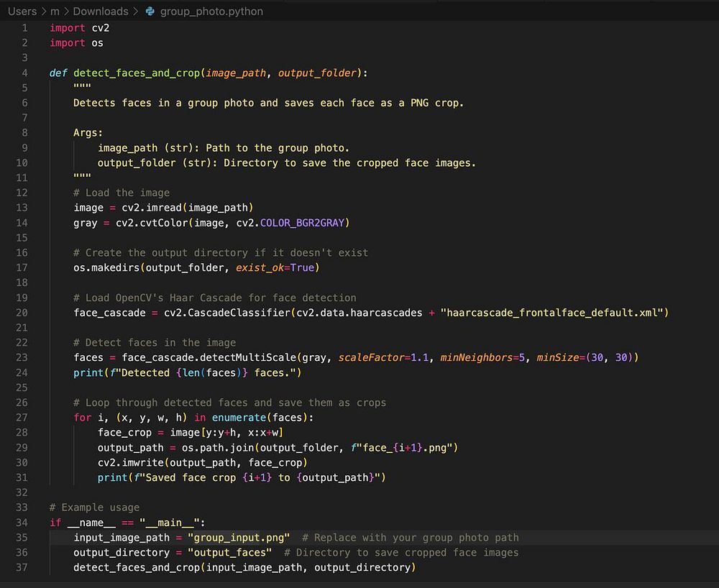This screenshot has height=588, width=719.
Task: Click the group_photo.python breadcrumb file name
Action: pos(211,12)
